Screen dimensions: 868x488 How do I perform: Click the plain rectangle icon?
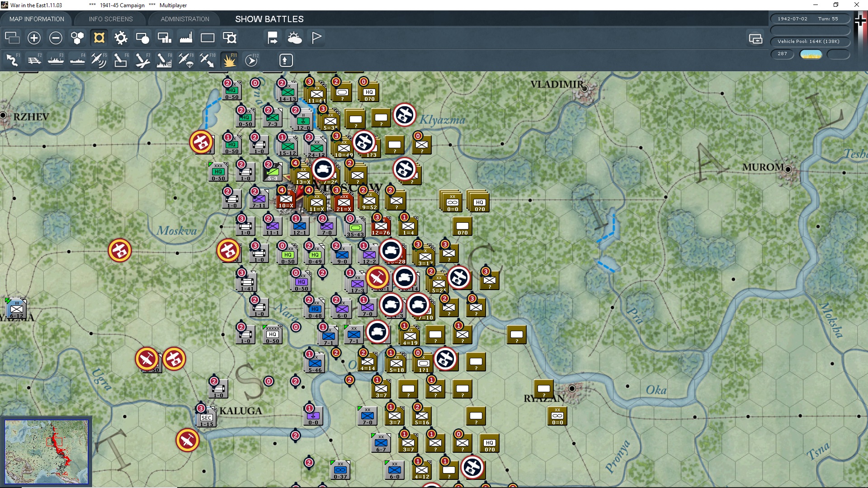208,38
